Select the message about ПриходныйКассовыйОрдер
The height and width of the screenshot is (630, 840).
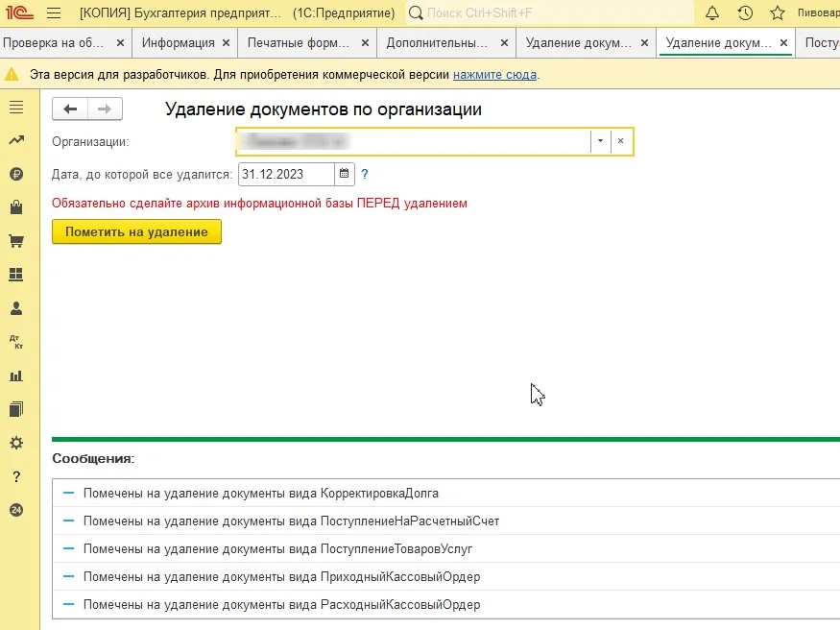(x=445, y=577)
